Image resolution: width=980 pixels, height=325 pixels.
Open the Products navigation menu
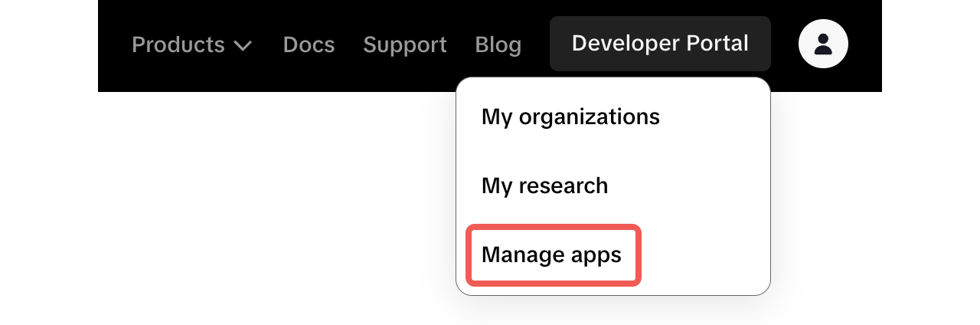191,44
